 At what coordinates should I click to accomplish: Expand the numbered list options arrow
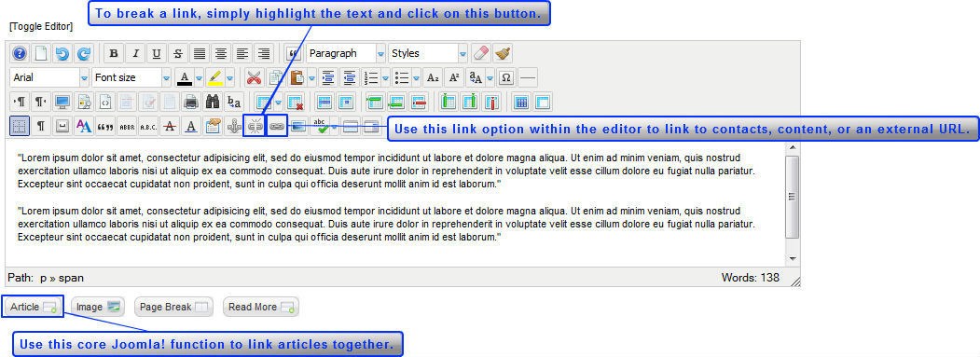click(x=386, y=78)
